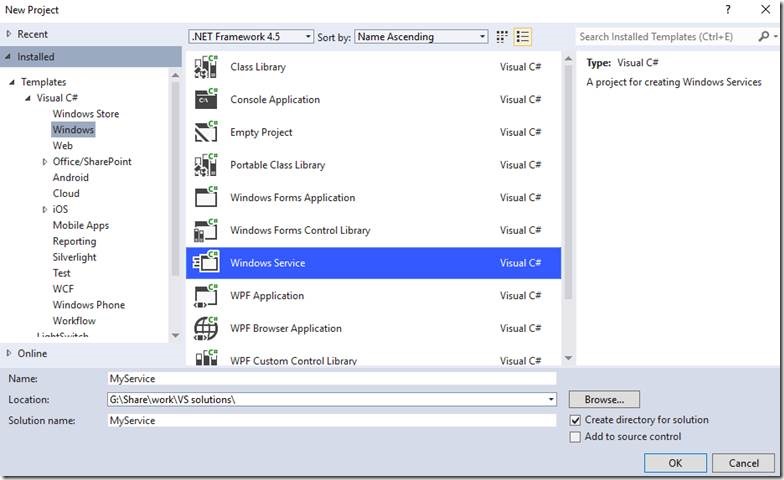The width and height of the screenshot is (784, 480).
Task: Select the Cloud template category
Action: tap(66, 194)
